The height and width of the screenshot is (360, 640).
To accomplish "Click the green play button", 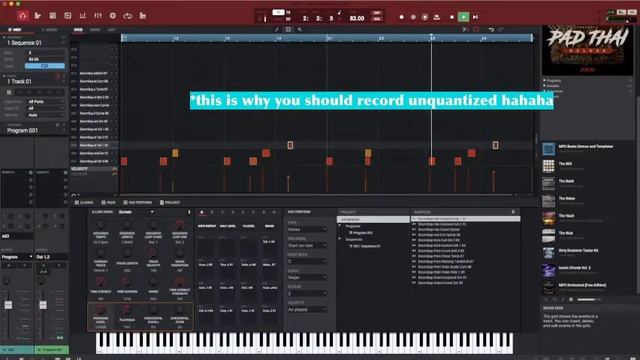I will (x=463, y=17).
